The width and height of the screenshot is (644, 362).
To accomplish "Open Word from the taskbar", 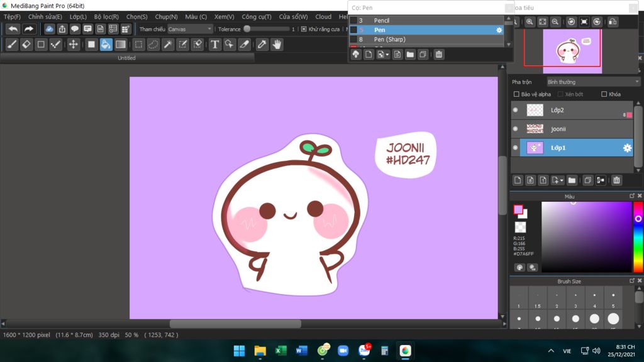I will point(301,351).
